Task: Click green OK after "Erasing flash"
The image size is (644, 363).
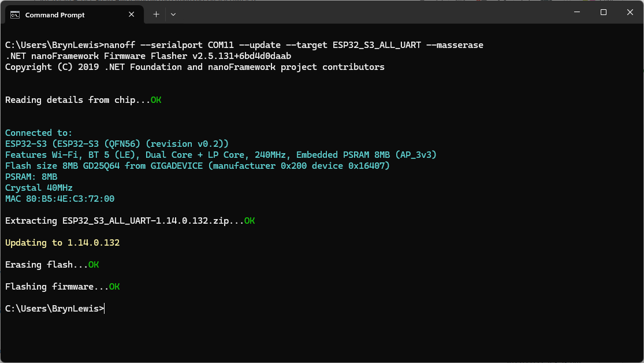Action: click(x=94, y=265)
